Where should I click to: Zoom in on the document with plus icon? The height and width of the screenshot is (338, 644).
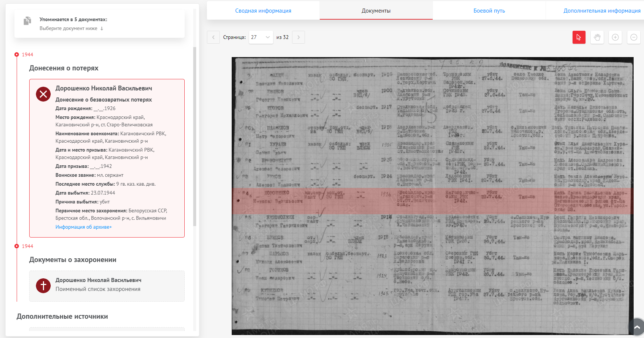pyautogui.click(x=615, y=37)
